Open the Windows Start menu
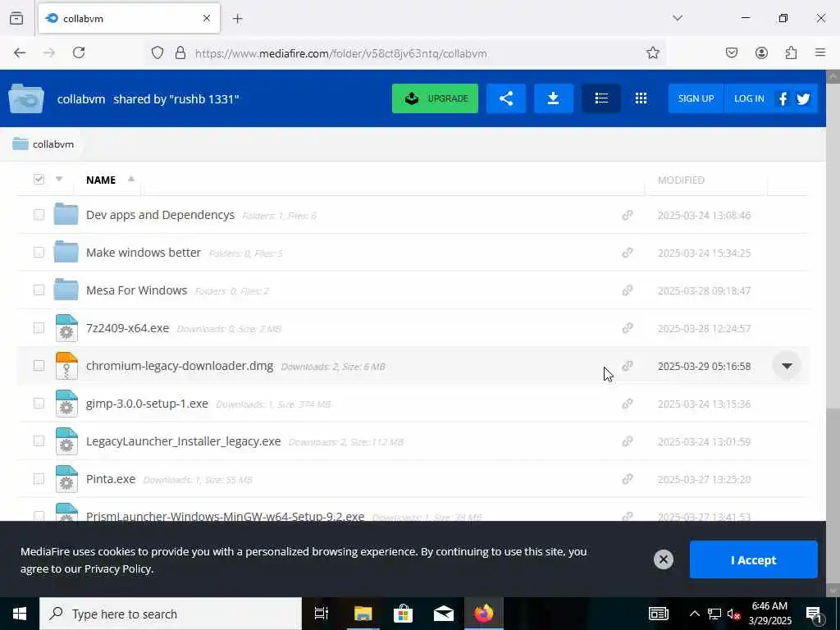Screen dimensions: 840x630 click(x=20, y=614)
